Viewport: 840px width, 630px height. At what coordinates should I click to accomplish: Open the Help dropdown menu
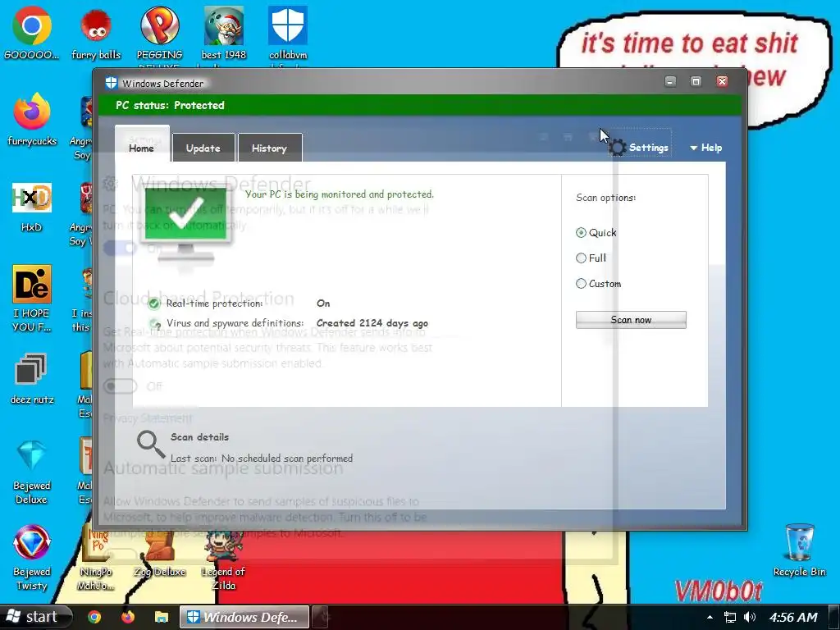(706, 148)
